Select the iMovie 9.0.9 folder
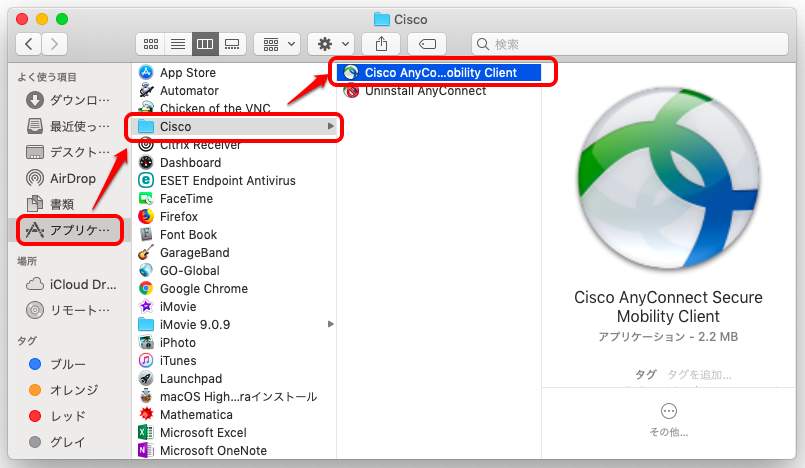The height and width of the screenshot is (468, 805). coord(234,324)
